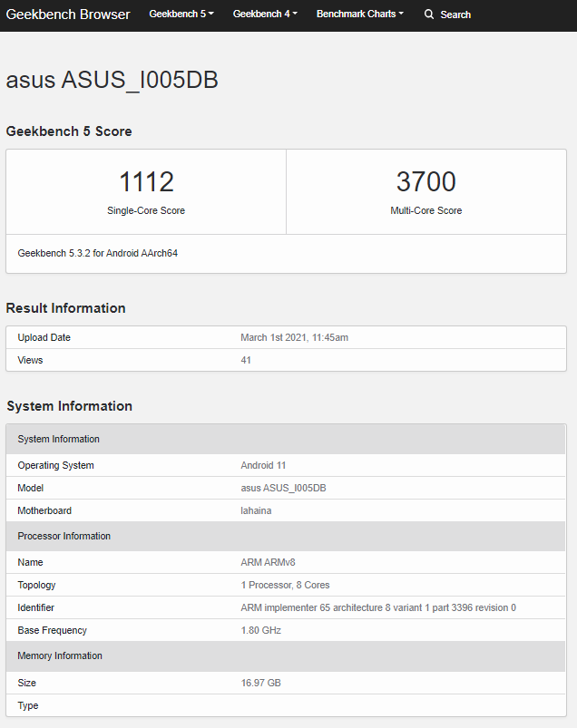The image size is (577, 728).
Task: Open the Geekbench 5 dropdown menu
Action: (181, 15)
